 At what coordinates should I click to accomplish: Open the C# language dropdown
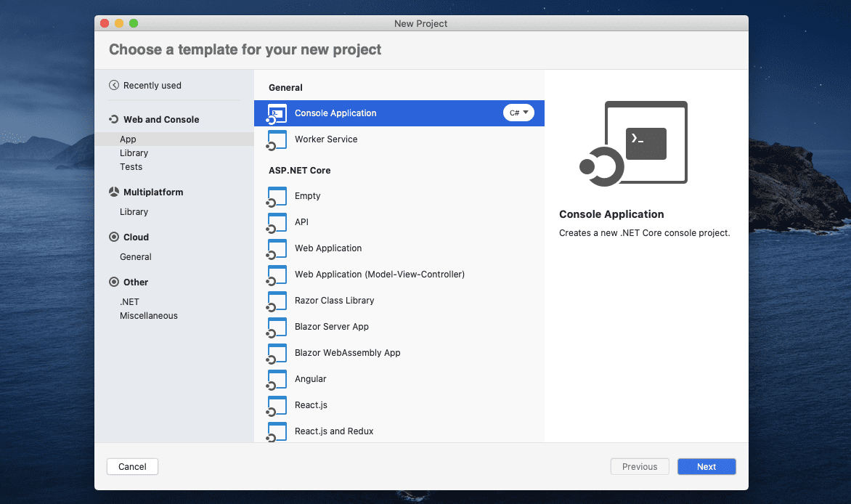[518, 113]
